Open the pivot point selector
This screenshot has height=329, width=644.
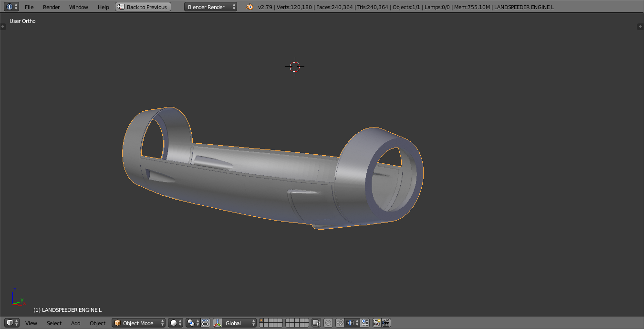point(193,323)
